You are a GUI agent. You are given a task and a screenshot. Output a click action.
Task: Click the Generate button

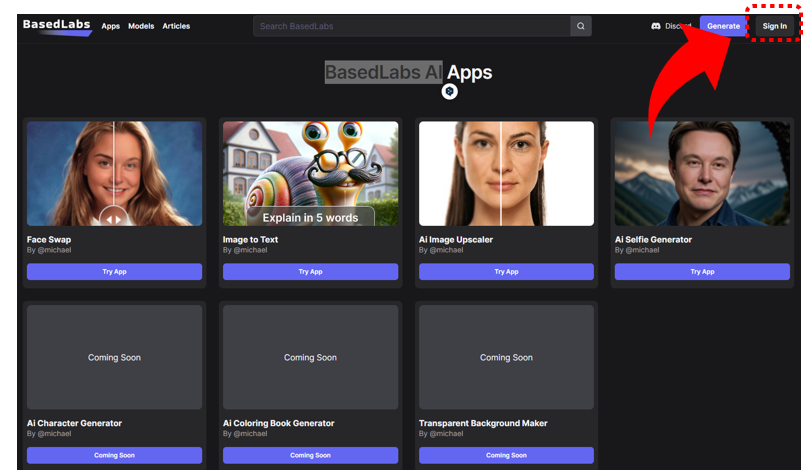[723, 26]
